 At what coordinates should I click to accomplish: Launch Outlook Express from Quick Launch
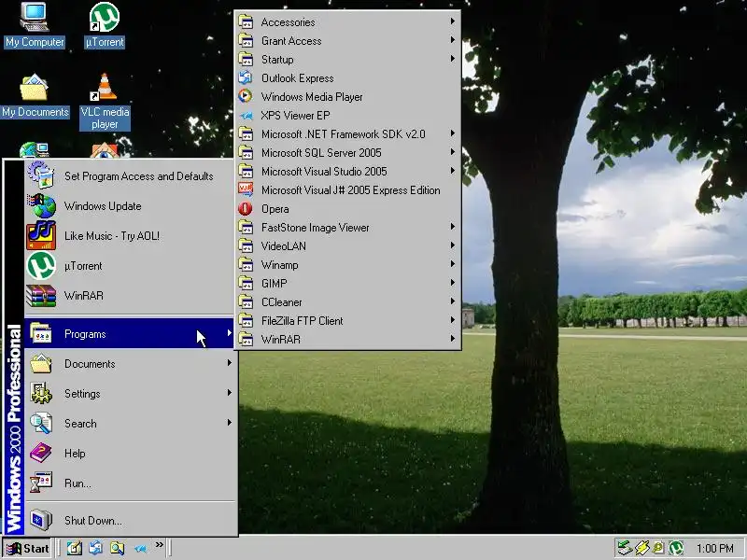coord(96,548)
